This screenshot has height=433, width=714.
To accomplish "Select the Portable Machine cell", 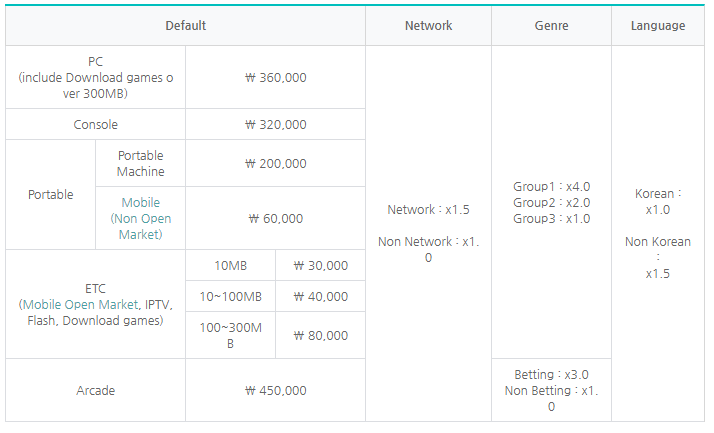I will [140, 163].
